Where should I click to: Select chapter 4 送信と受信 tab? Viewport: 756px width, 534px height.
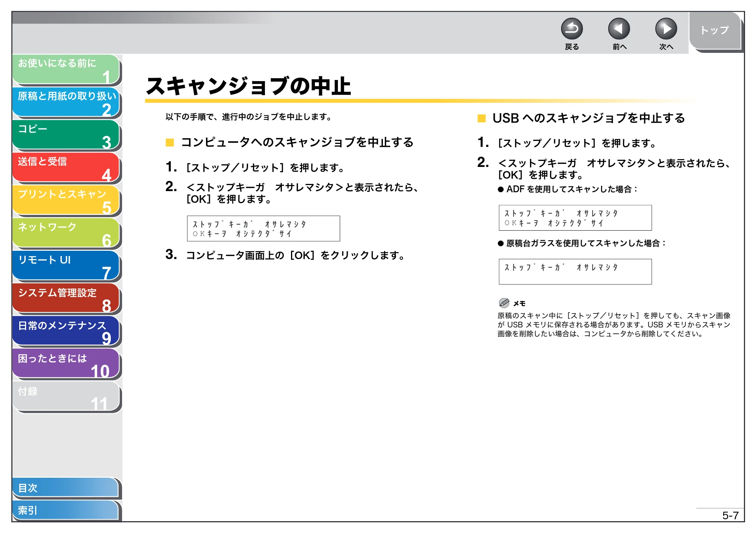point(66,168)
